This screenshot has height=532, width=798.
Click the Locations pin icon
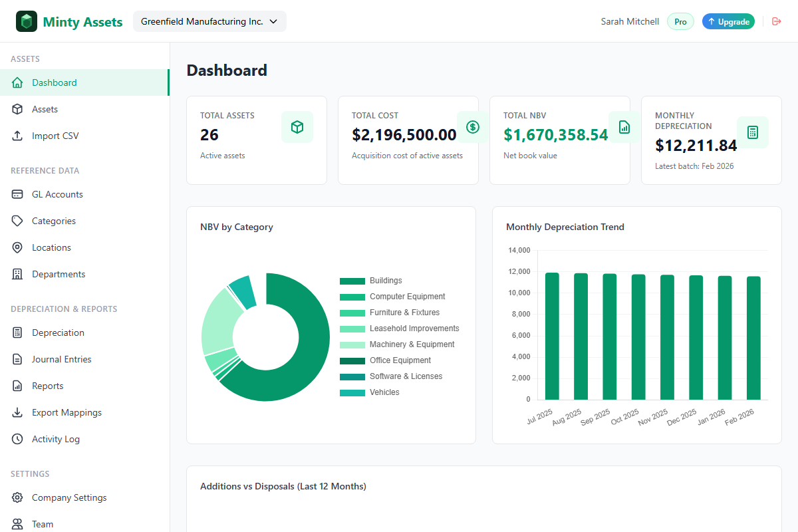pyautogui.click(x=18, y=247)
